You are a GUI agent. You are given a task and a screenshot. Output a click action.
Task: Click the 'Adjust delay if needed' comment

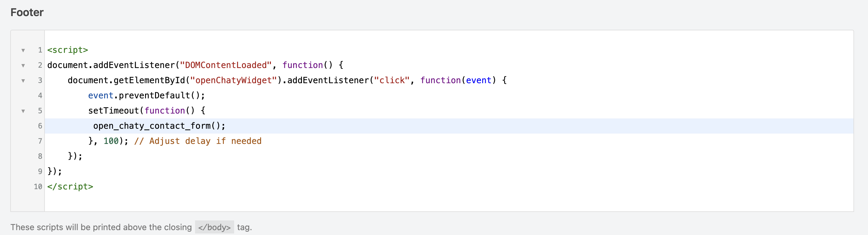pyautogui.click(x=198, y=141)
